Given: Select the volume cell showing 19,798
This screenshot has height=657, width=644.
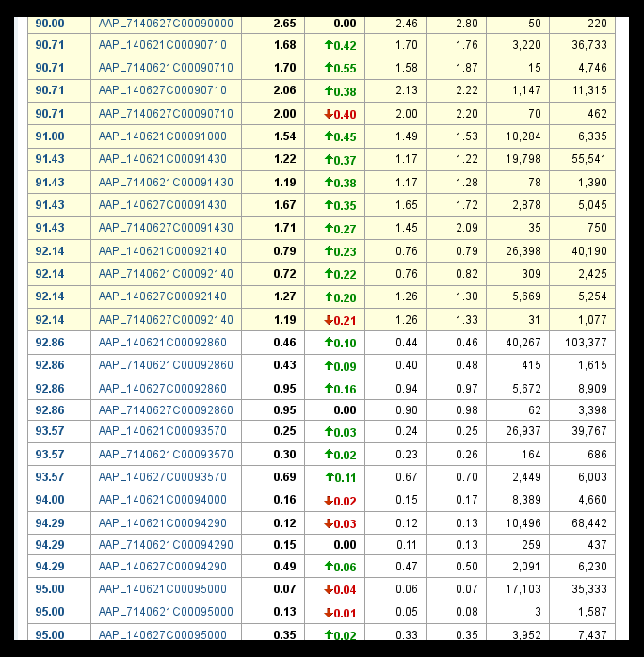Looking at the screenshot, I should click(523, 159).
